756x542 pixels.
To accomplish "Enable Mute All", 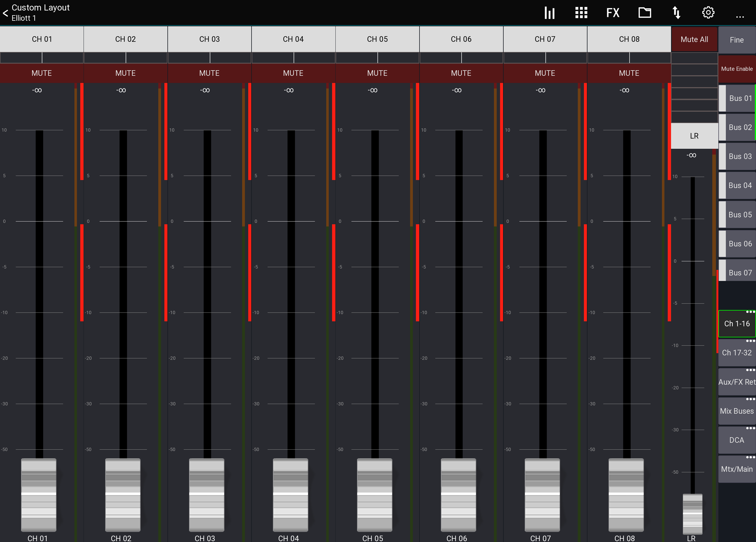I will coord(694,39).
